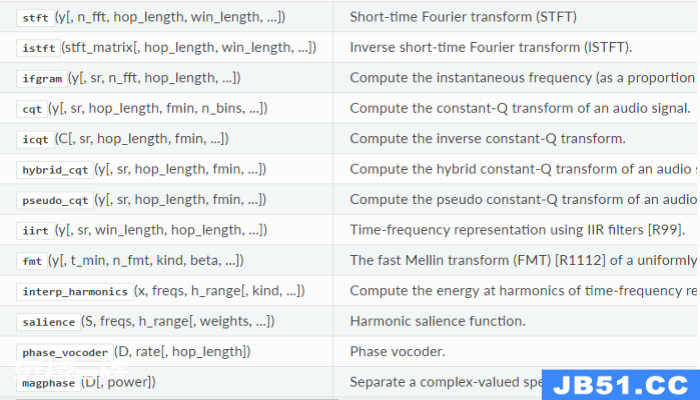
Task: Open the iirt function reference
Action: coord(35,231)
